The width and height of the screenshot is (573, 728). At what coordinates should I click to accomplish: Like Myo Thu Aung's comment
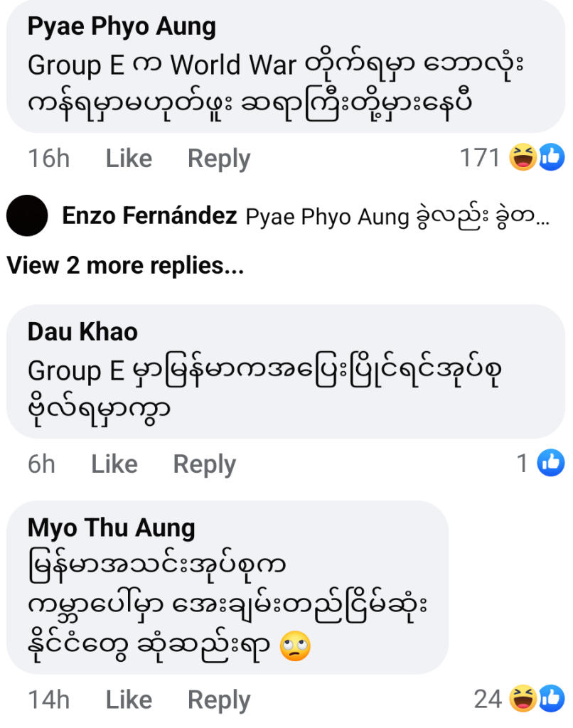tap(129, 700)
